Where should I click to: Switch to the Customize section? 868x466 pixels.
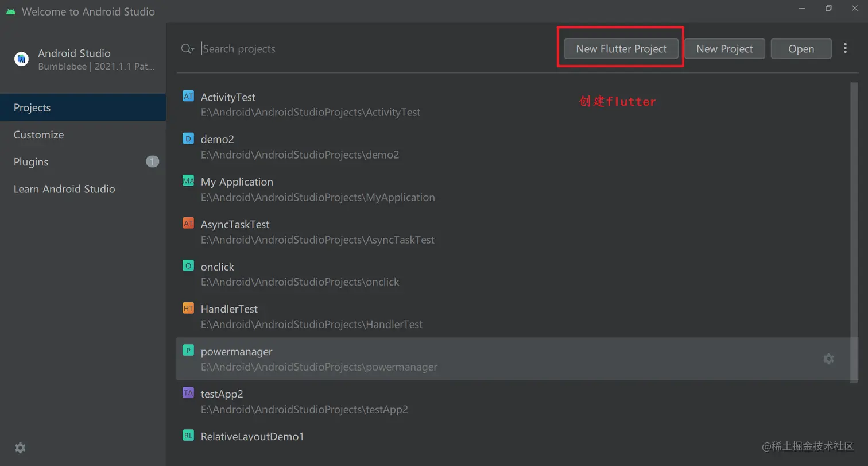pos(38,134)
